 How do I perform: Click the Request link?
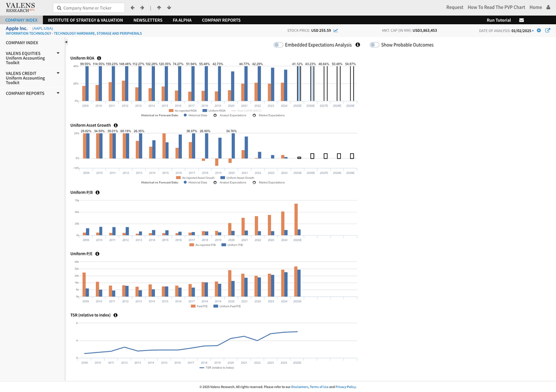point(455,7)
